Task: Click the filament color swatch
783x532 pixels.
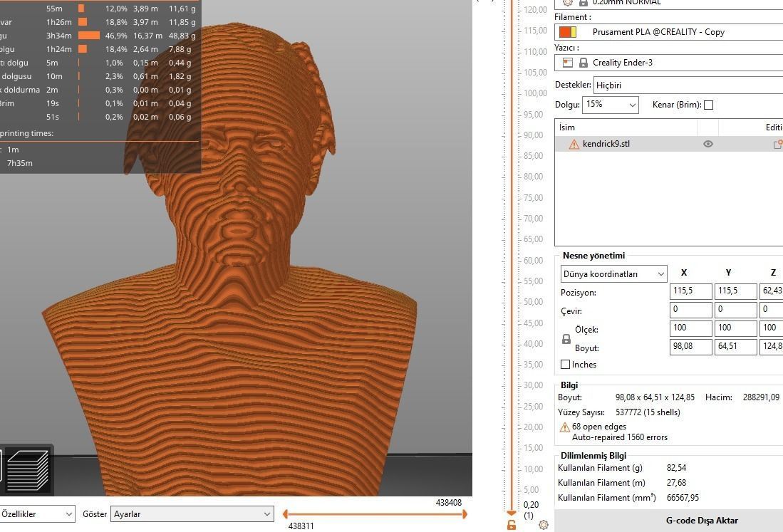Action: point(568,32)
